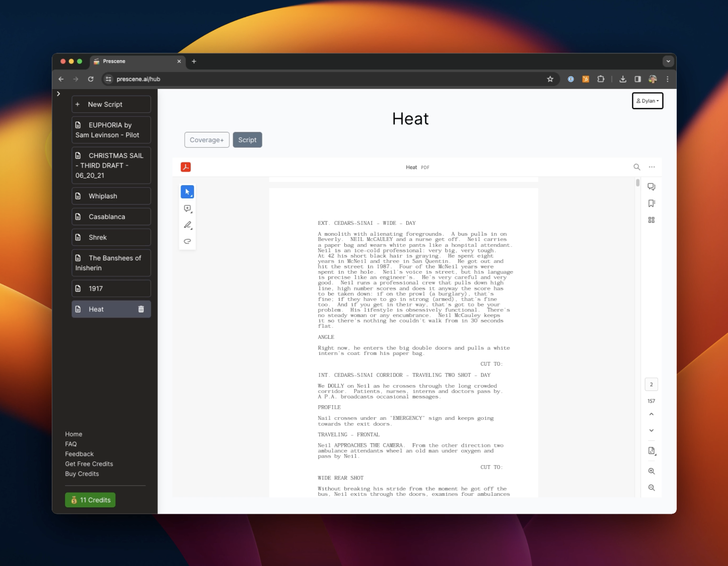The height and width of the screenshot is (566, 728).
Task: Go back in browser history
Action: (x=61, y=79)
